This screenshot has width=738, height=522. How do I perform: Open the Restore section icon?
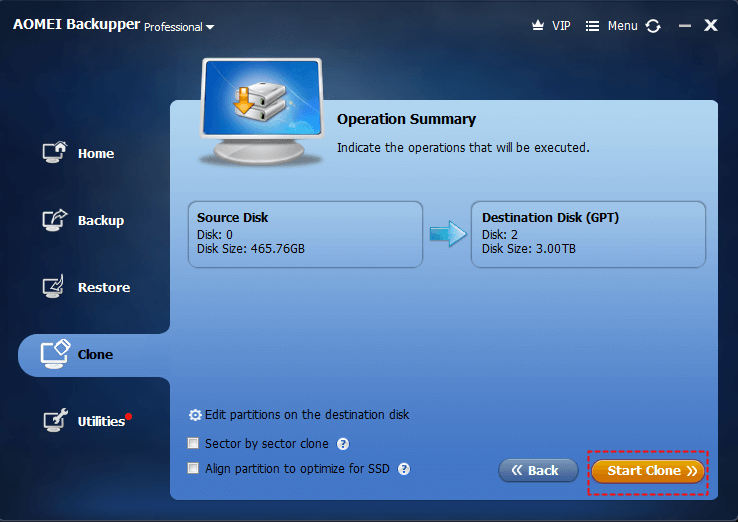[54, 287]
